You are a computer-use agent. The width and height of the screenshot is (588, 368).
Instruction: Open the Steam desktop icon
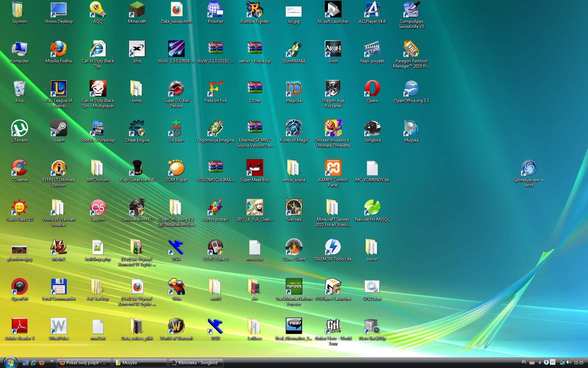pos(59,131)
